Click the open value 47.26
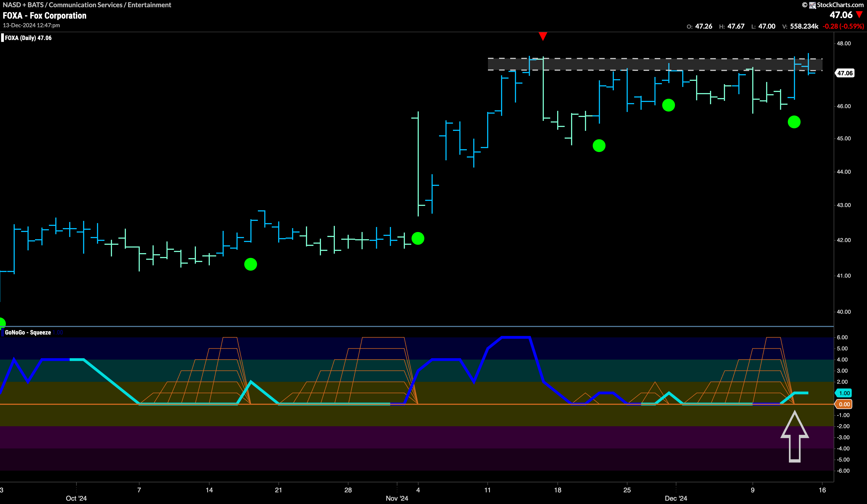Screen dimensions: 867x504 pyautogui.click(x=704, y=26)
